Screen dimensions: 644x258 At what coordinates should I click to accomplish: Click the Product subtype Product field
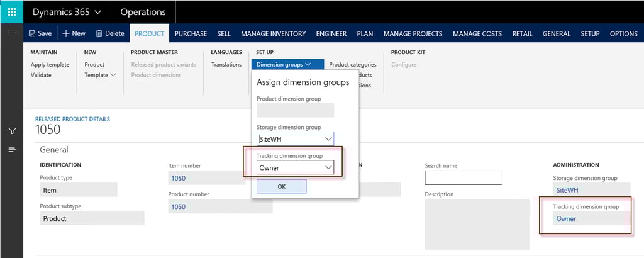tap(92, 218)
